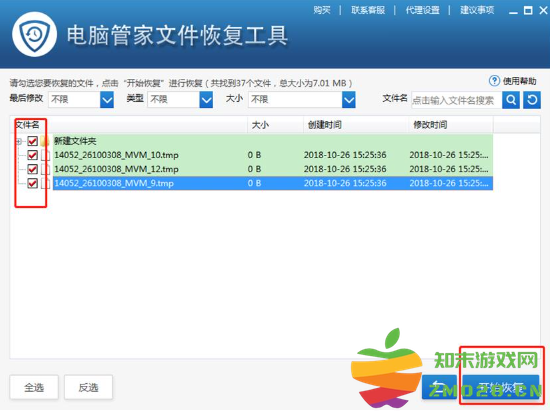Select the 新建文件夹 row name
This screenshot has width=550, height=414.
(75, 141)
